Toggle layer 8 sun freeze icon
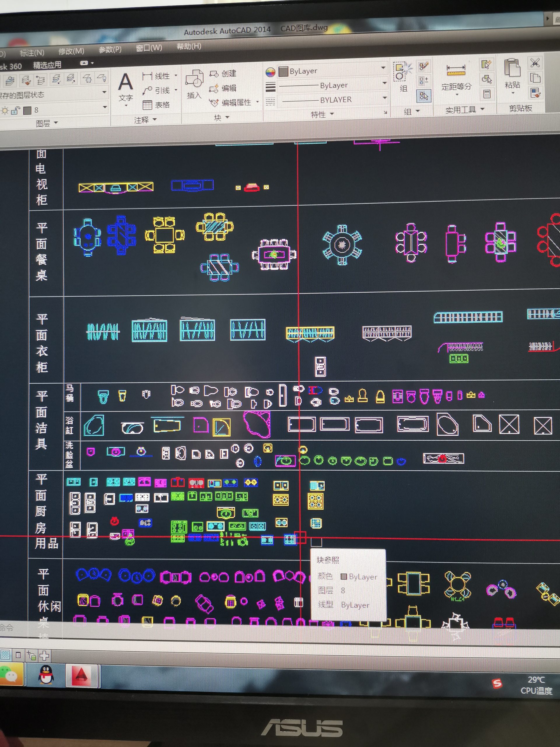This screenshot has width=560, height=747. point(5,111)
